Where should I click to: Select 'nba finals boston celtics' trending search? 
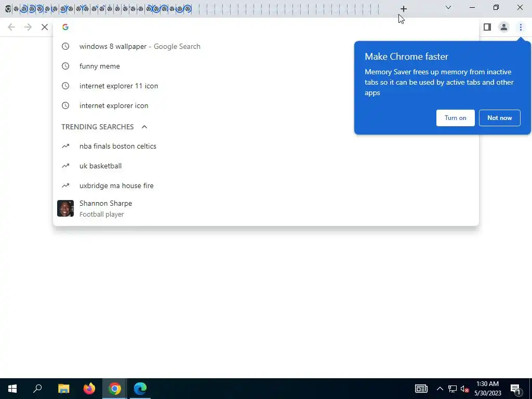pyautogui.click(x=266, y=146)
